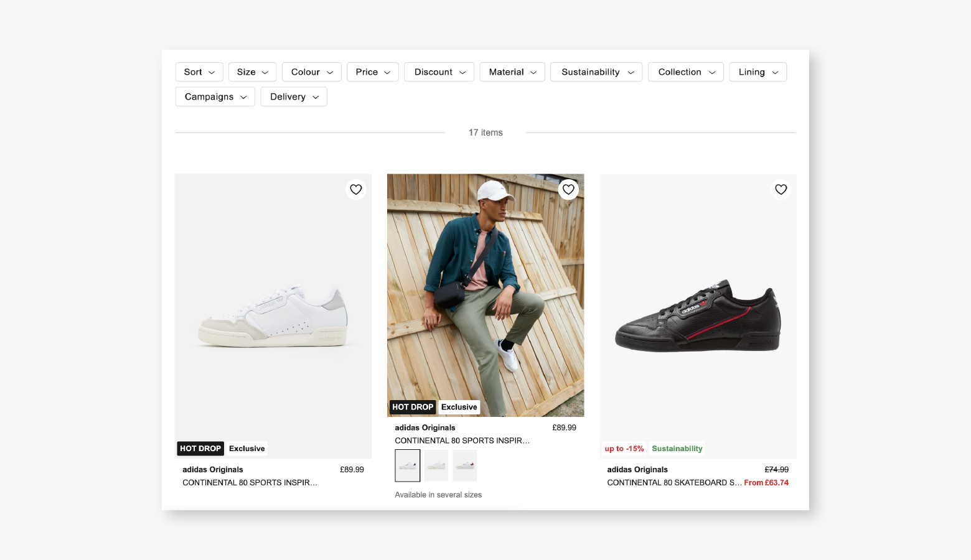Expand the Material filter options
Viewport: 971px width, 560px height.
click(512, 72)
